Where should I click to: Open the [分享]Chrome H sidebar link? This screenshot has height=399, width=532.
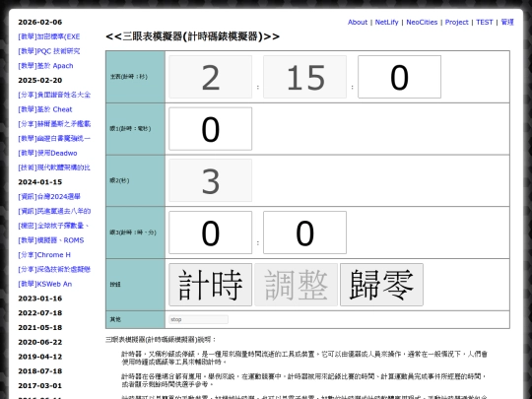[x=44, y=255]
